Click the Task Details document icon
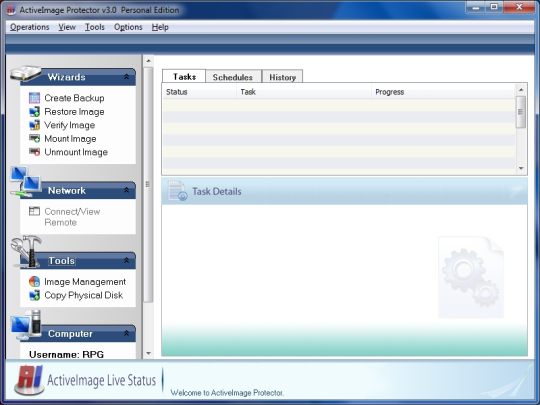 tap(177, 191)
